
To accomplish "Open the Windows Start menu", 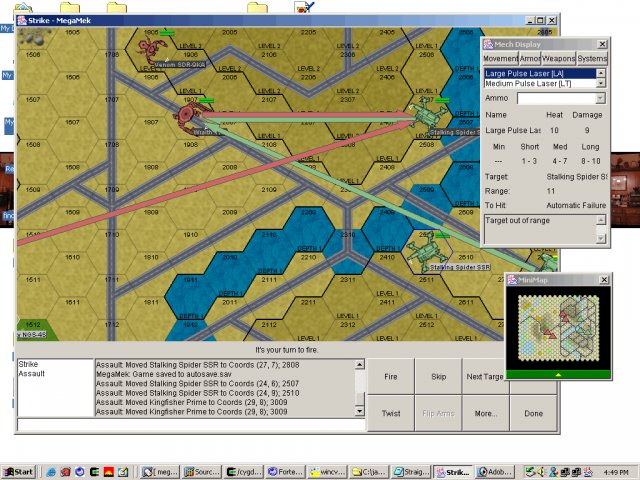I will (19, 472).
